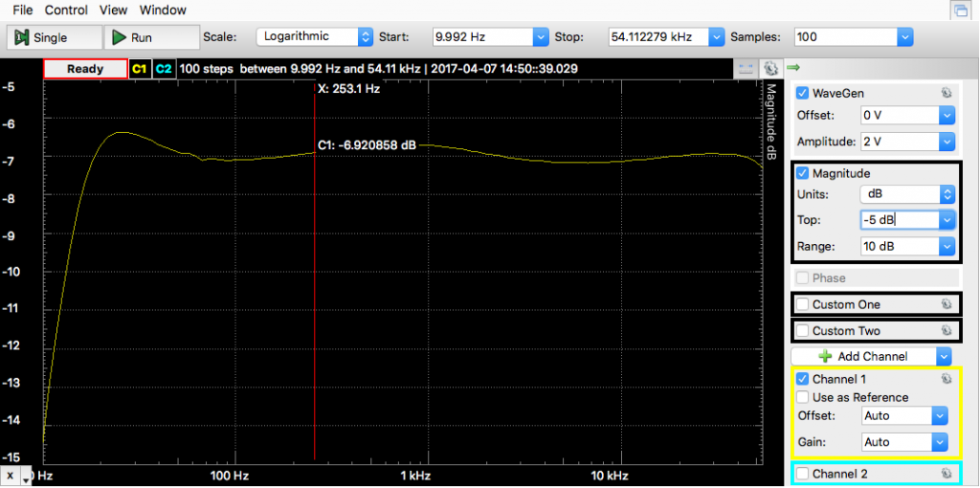Toggle the yellow C1 channel badge
Viewport: 980px width, 488px height.
pos(139,69)
